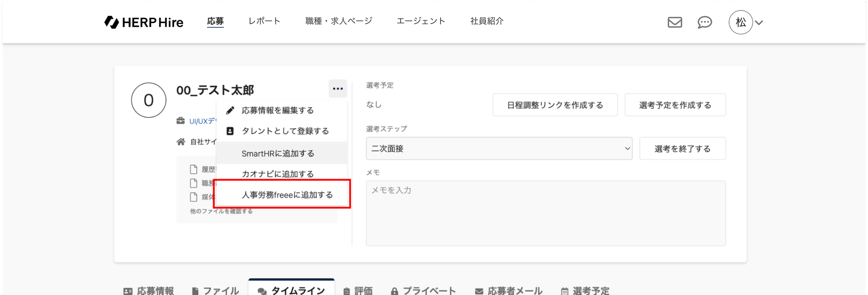Click the three-dot more options button
Viewport: 868px width, 295px height.
point(338,88)
